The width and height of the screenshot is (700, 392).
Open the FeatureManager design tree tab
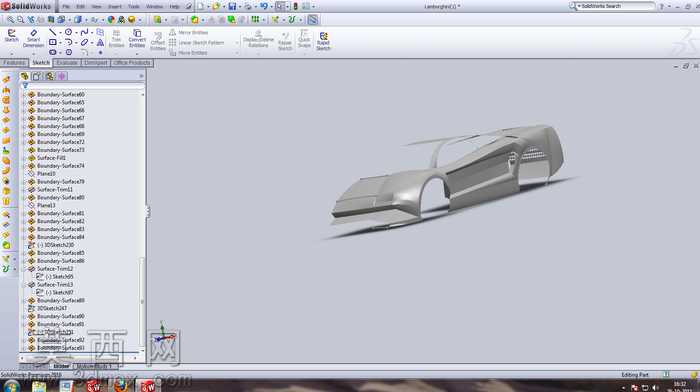pyautogui.click(x=25, y=76)
